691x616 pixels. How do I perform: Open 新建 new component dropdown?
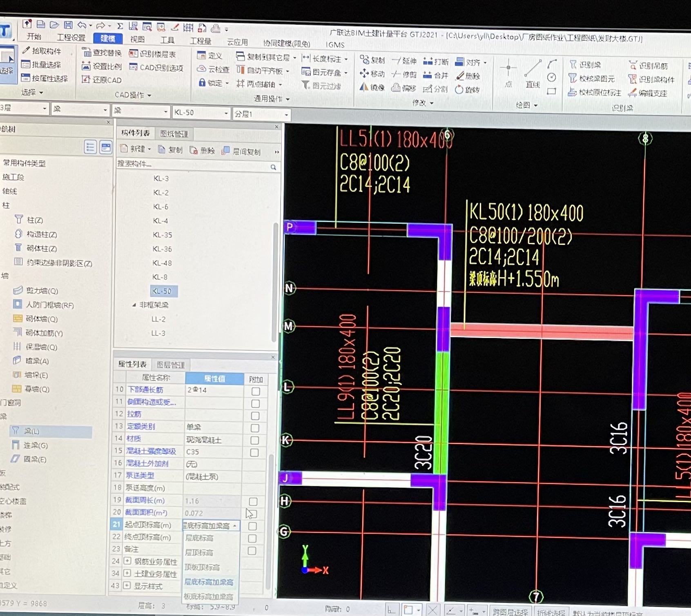point(136,149)
